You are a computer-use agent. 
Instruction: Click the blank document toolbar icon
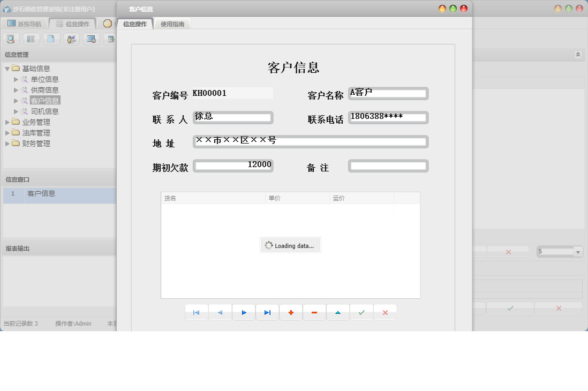click(51, 39)
